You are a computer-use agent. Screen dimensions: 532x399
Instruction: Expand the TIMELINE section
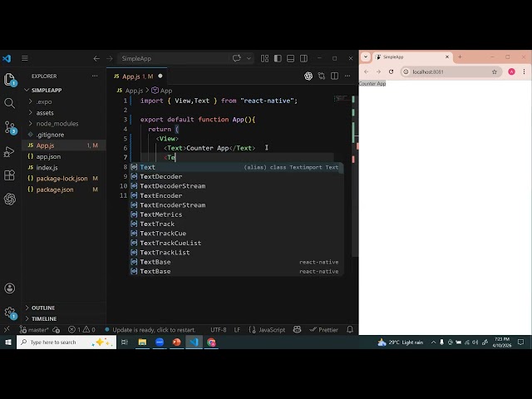click(64, 318)
